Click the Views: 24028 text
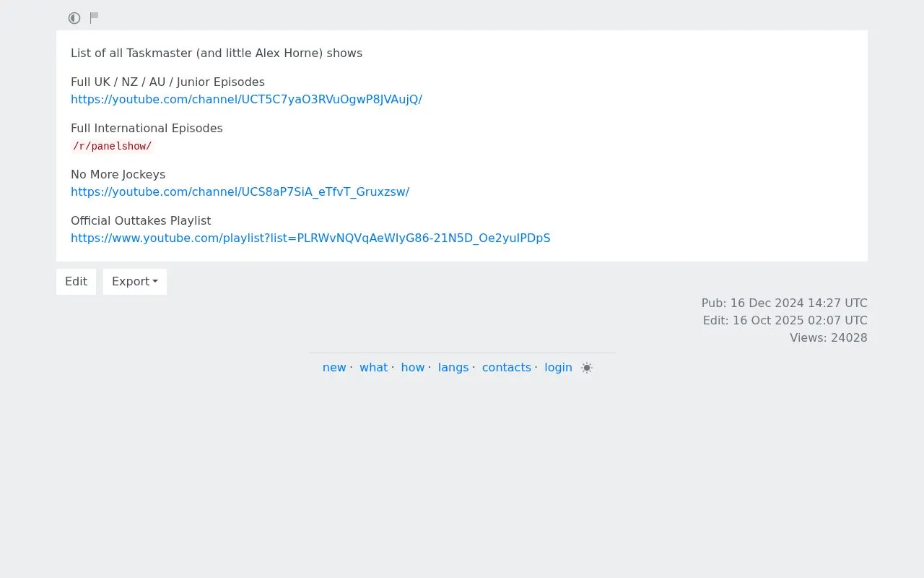Viewport: 924px width, 578px height. [x=829, y=338]
